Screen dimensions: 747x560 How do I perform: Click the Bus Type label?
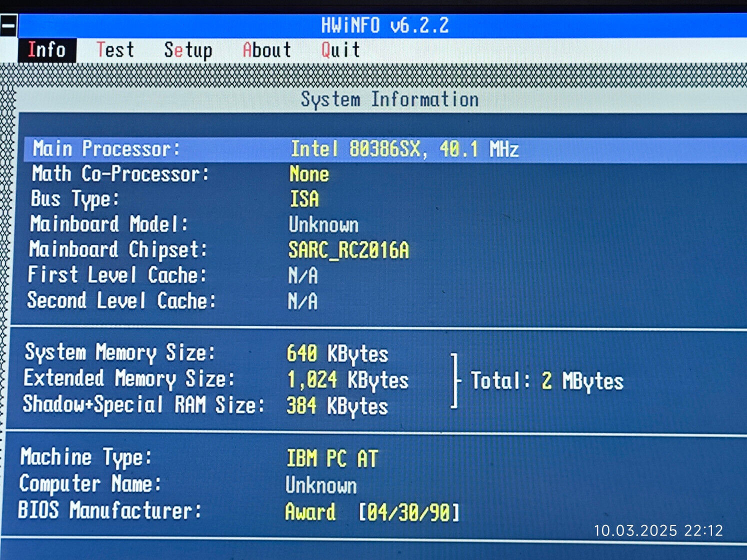coord(75,199)
